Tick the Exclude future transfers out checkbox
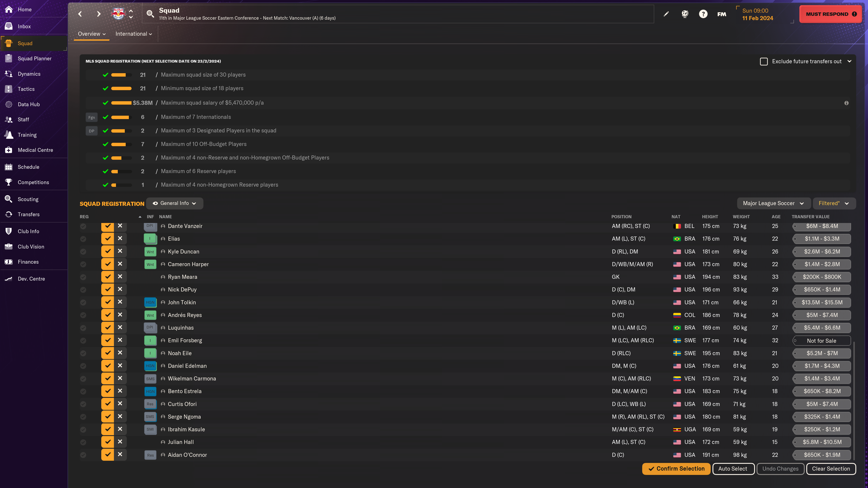Image resolution: width=868 pixels, height=488 pixels. pos(764,61)
